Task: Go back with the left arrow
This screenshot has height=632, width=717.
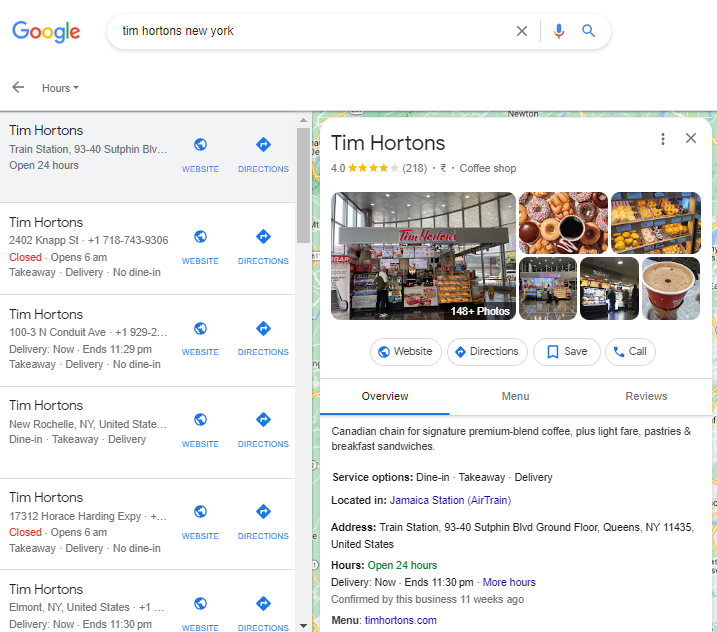Action: pyautogui.click(x=18, y=88)
